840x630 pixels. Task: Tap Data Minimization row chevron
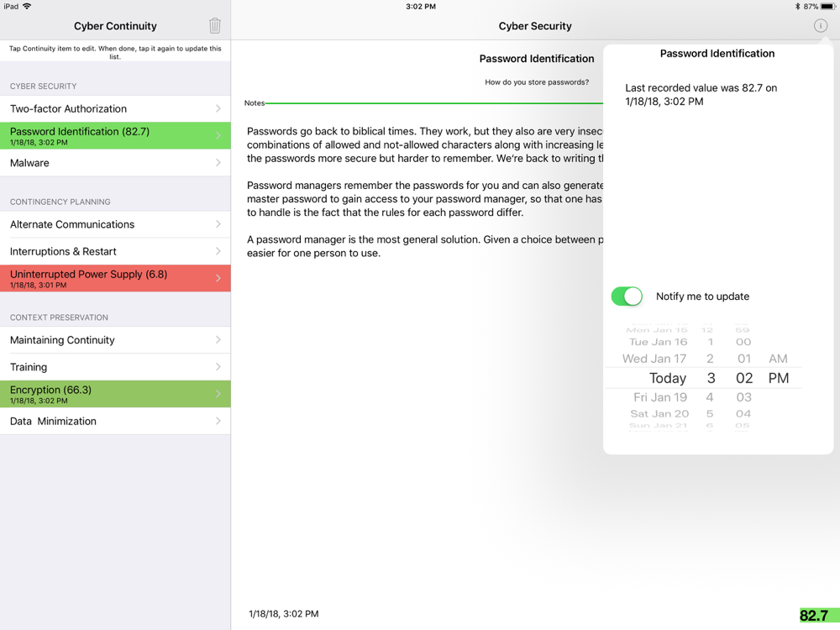(x=218, y=421)
